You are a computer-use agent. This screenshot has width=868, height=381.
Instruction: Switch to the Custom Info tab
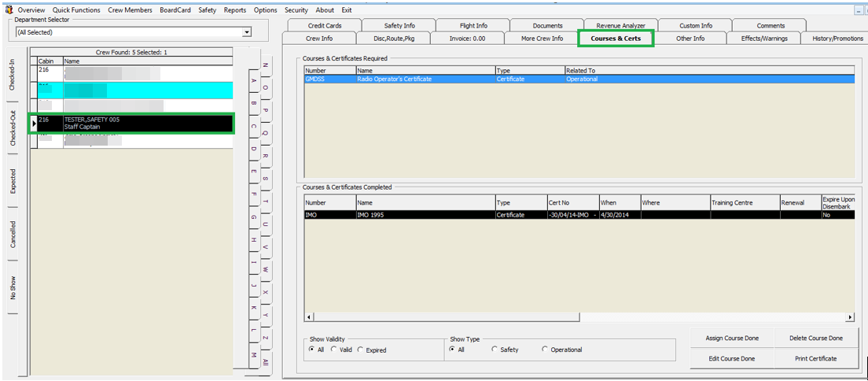tap(696, 25)
